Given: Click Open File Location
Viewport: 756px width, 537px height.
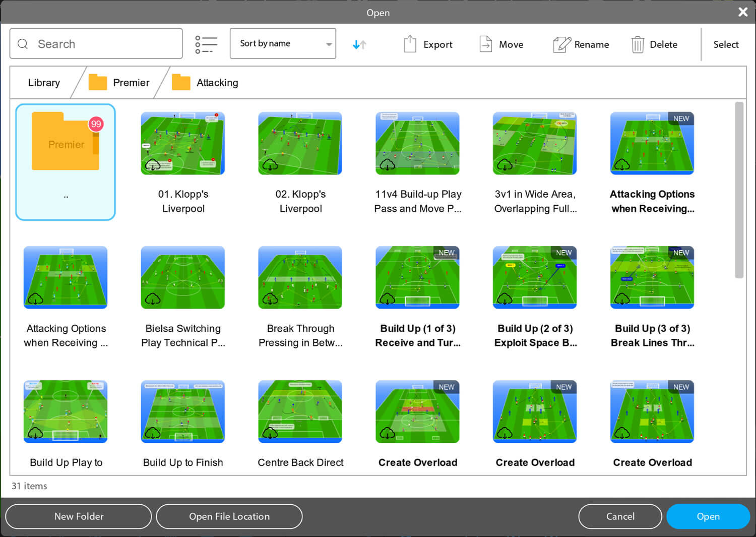Looking at the screenshot, I should (x=229, y=516).
